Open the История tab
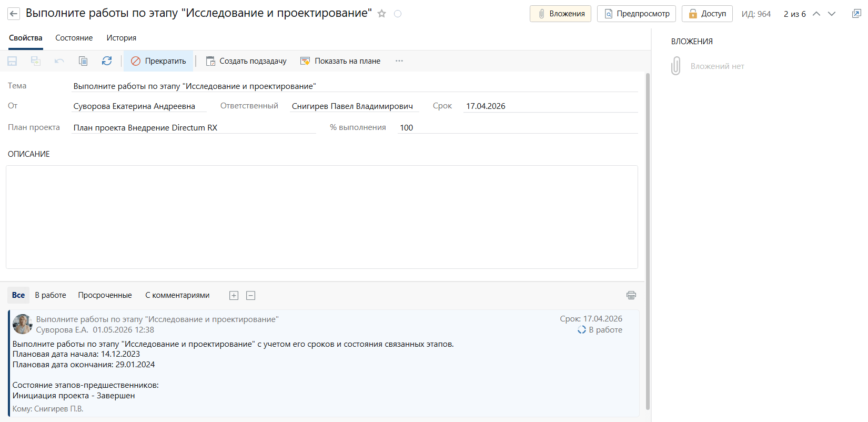 pyautogui.click(x=121, y=38)
